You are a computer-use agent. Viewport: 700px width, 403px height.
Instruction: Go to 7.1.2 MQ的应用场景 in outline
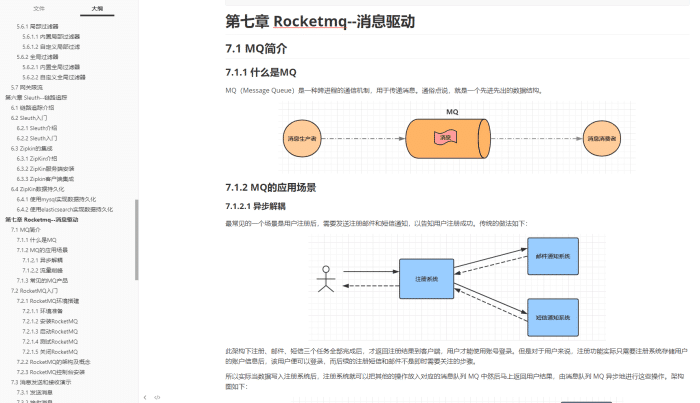tap(42, 250)
